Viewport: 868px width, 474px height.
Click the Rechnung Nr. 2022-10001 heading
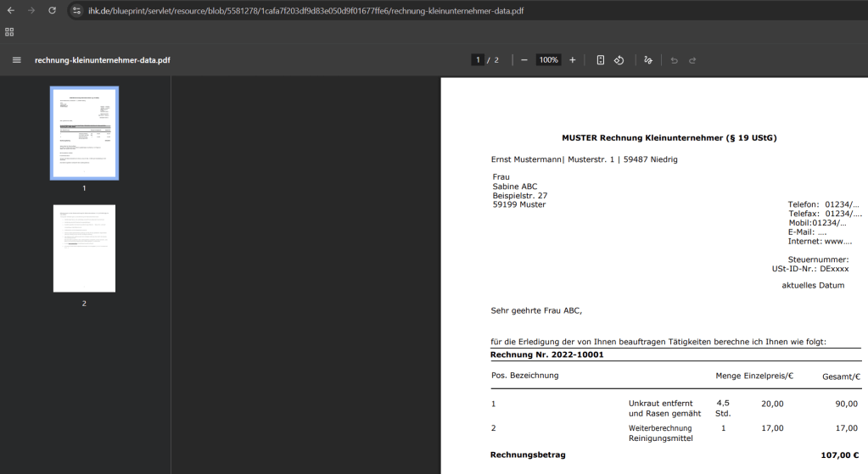click(x=547, y=354)
